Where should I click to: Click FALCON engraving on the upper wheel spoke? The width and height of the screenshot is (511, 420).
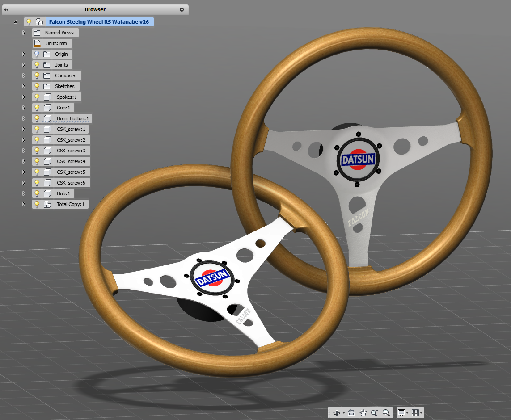(358, 217)
